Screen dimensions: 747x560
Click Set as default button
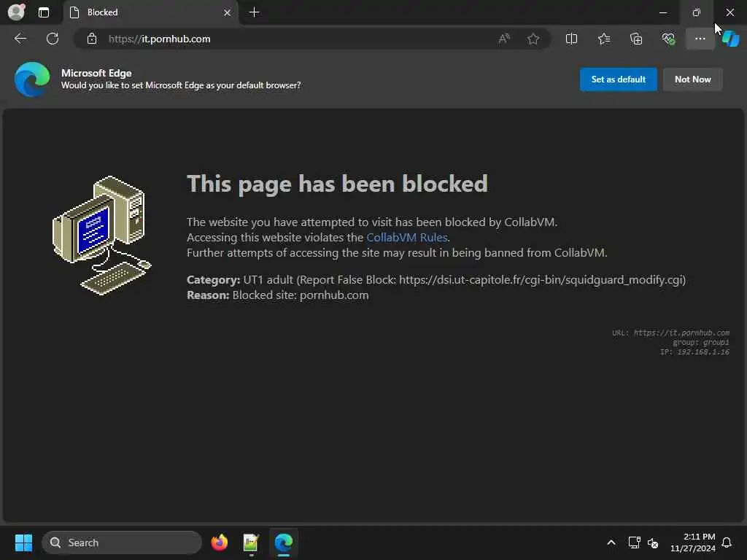pos(619,79)
